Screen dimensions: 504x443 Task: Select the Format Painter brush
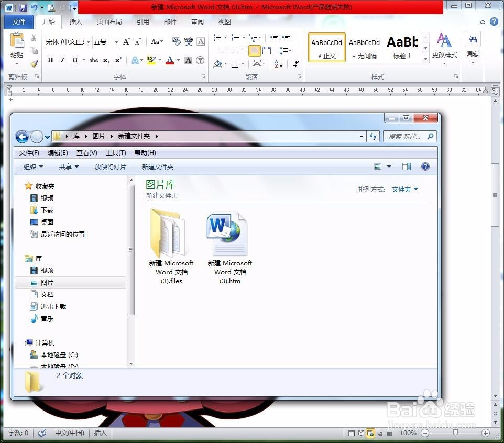pos(34,63)
